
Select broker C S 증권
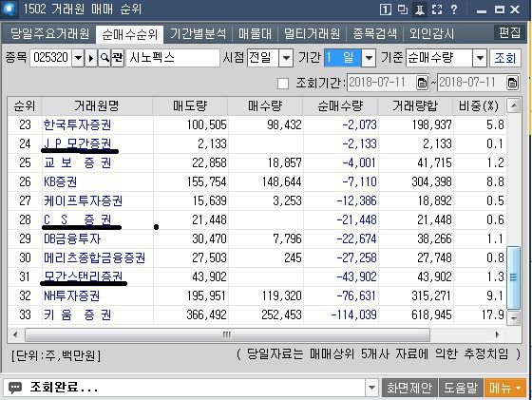tap(77, 219)
